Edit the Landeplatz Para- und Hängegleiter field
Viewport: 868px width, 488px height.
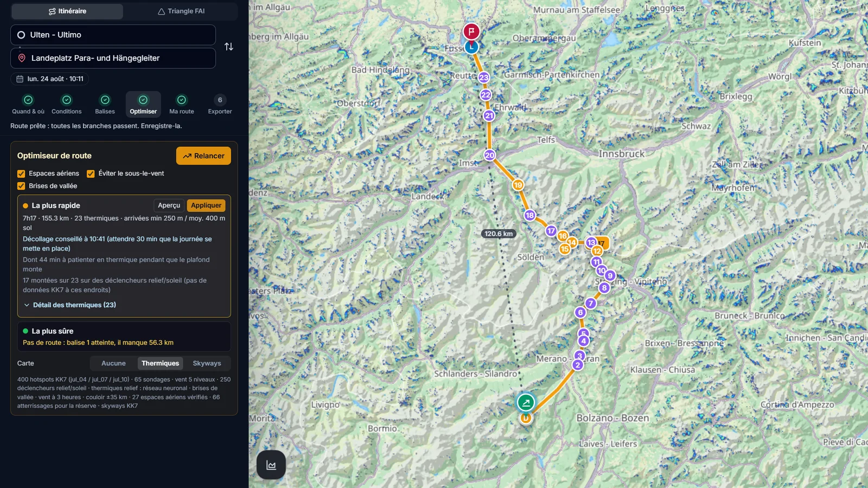pos(113,58)
